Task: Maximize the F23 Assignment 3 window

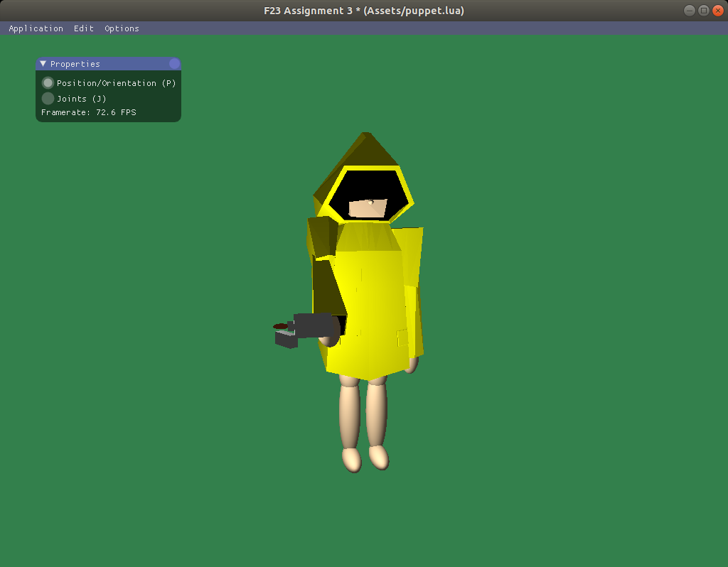Action: pyautogui.click(x=704, y=10)
